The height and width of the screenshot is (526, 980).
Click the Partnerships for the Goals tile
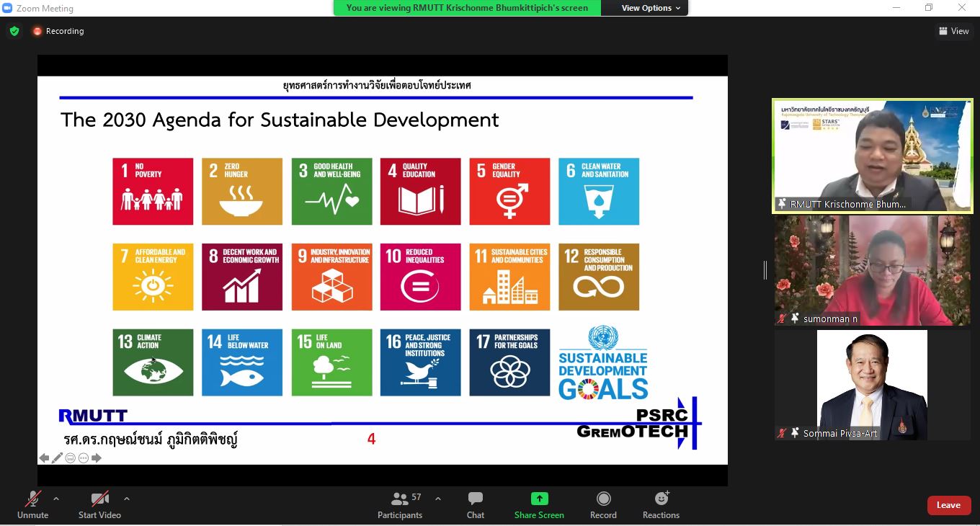click(509, 362)
